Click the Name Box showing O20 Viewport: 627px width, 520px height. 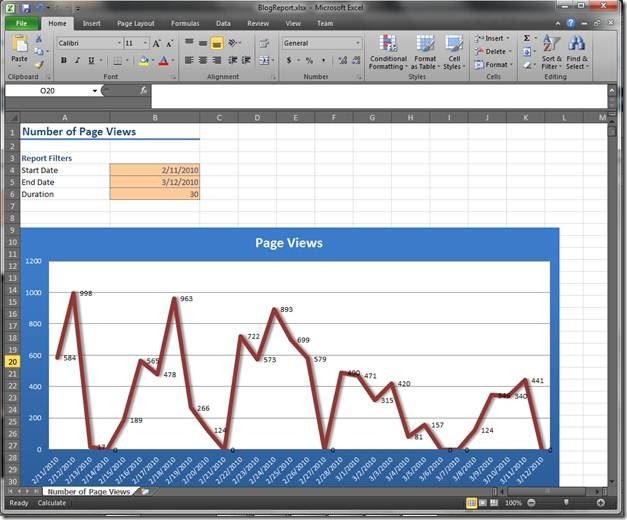47,91
